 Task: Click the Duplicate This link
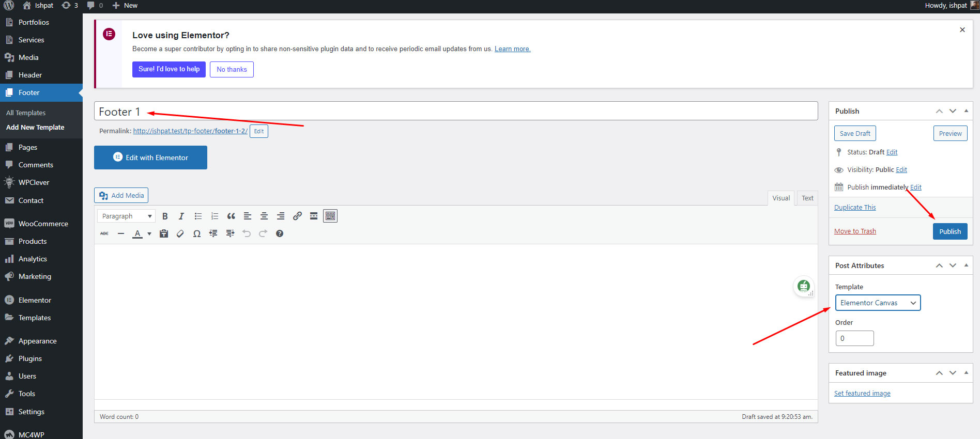click(855, 208)
